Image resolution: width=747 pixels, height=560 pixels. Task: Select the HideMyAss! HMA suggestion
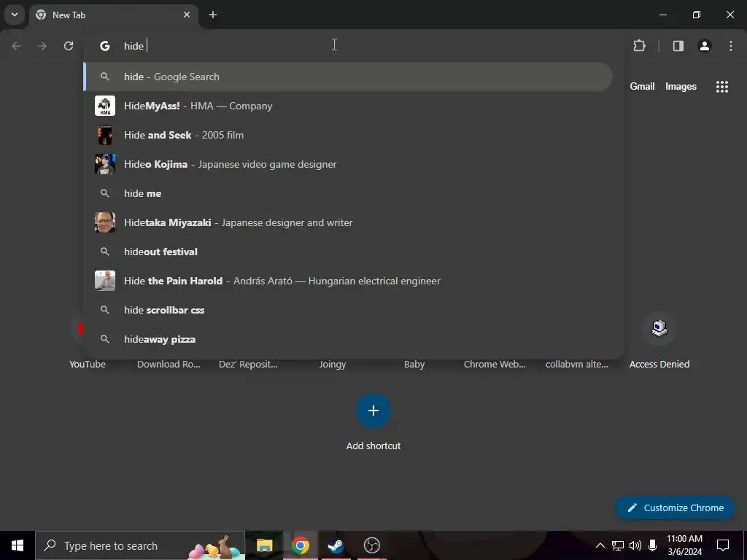point(348,106)
